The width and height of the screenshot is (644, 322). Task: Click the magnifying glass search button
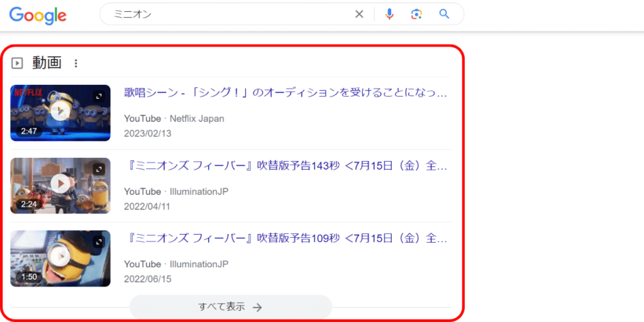pos(444,14)
